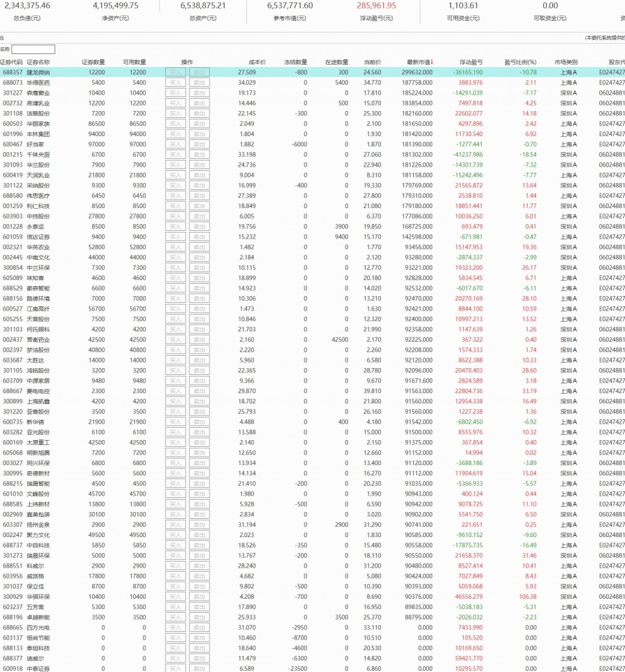Click net assets value 4,195,499.75
Image resolution: width=625 pixels, height=672 pixels.
116,5
